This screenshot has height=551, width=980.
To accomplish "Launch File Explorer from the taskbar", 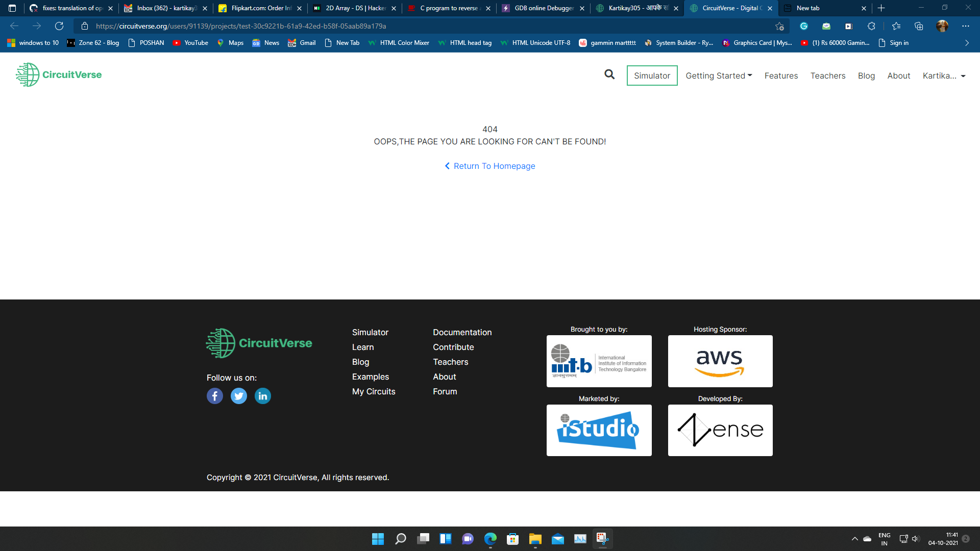I will coord(535,539).
